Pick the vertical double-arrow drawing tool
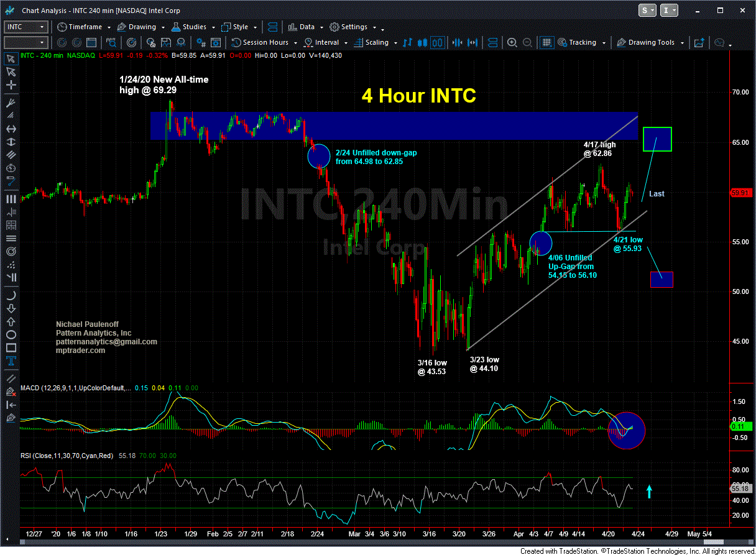756x555 pixels. [x=11, y=142]
